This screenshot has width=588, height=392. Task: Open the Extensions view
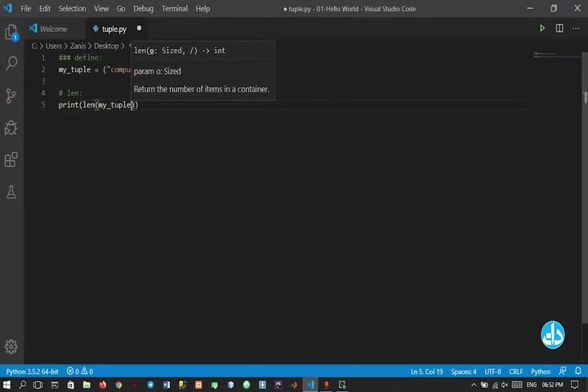11,159
